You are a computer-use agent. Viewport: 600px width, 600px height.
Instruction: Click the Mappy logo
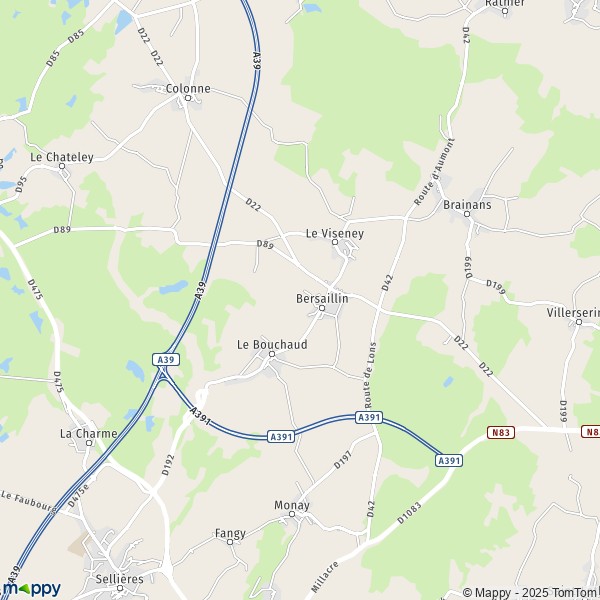pyautogui.click(x=31, y=589)
